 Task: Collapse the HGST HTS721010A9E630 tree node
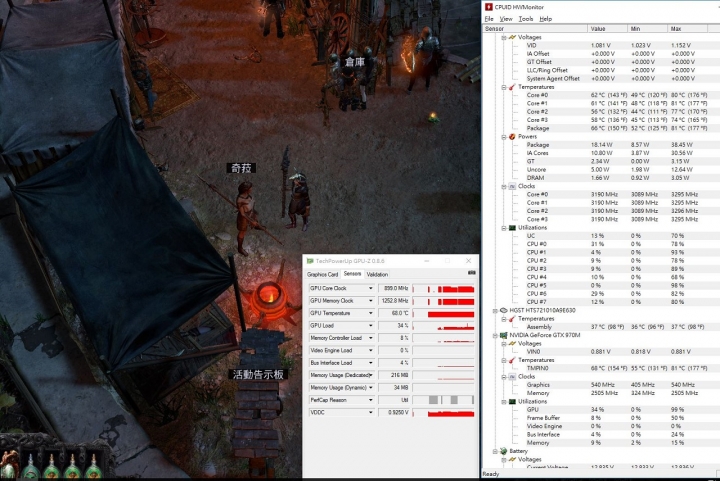[x=495, y=311]
